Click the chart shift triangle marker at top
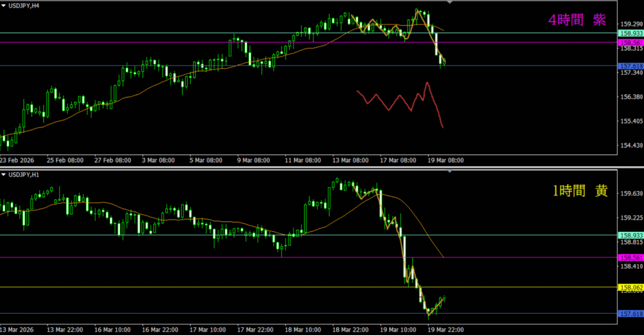Image resolution: width=644 pixels, height=335 pixels. pyautogui.click(x=449, y=3)
